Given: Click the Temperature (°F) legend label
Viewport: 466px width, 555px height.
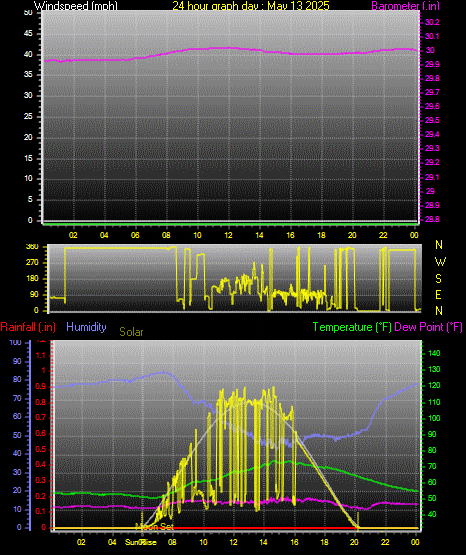Looking at the screenshot, I should click(x=352, y=327).
